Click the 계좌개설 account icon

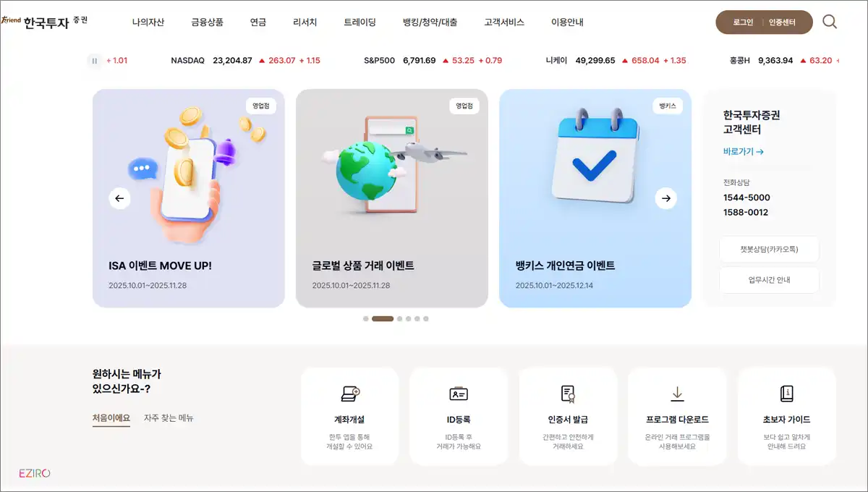349,394
